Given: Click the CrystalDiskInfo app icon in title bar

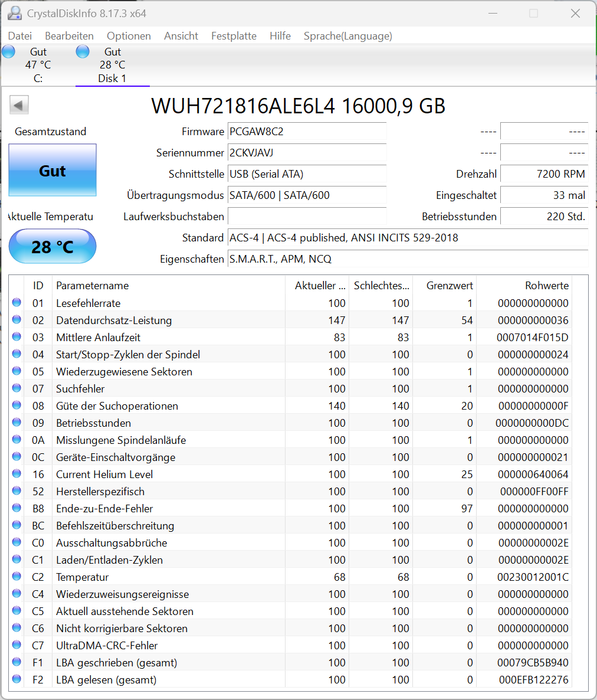Looking at the screenshot, I should [15, 14].
